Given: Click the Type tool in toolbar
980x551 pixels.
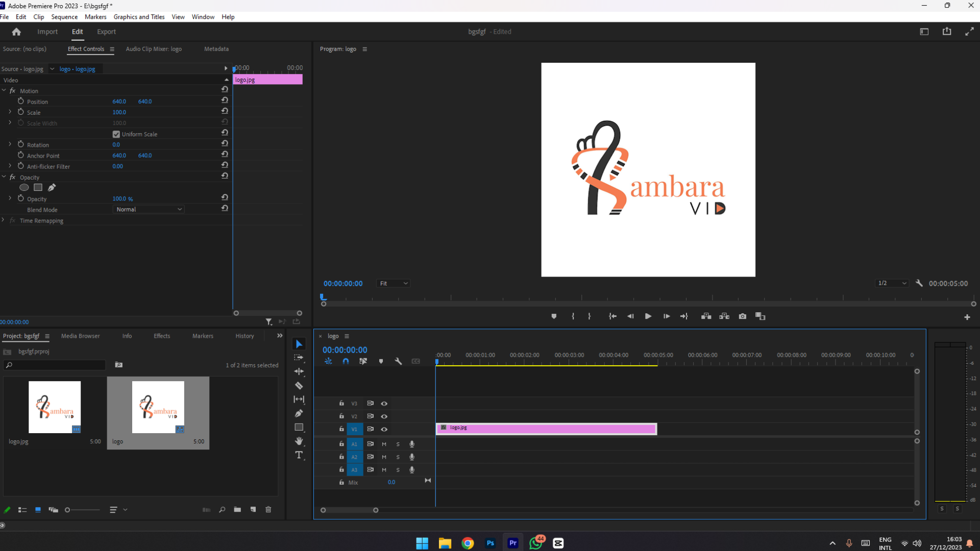Looking at the screenshot, I should 298,455.
